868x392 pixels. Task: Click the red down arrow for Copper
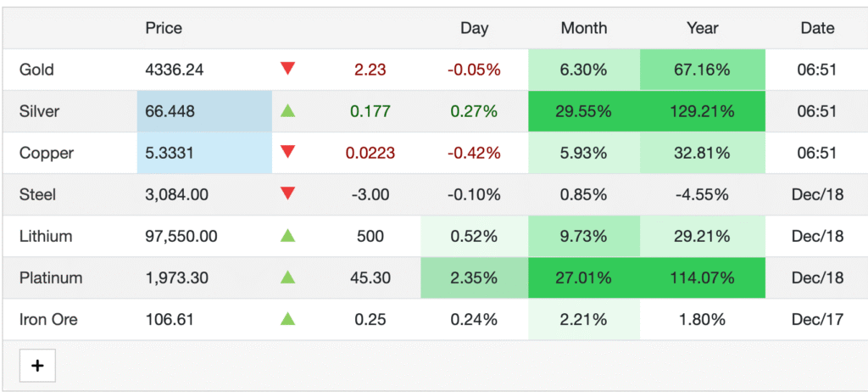[x=288, y=153]
